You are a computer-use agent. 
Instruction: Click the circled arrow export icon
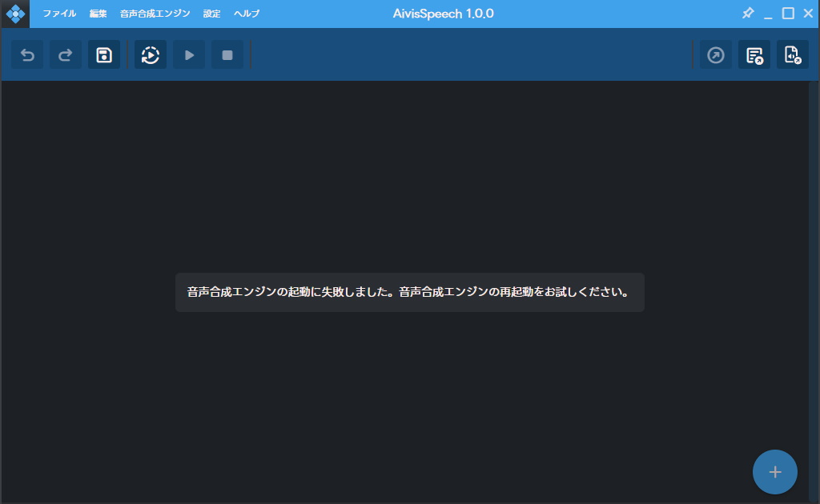click(x=716, y=55)
